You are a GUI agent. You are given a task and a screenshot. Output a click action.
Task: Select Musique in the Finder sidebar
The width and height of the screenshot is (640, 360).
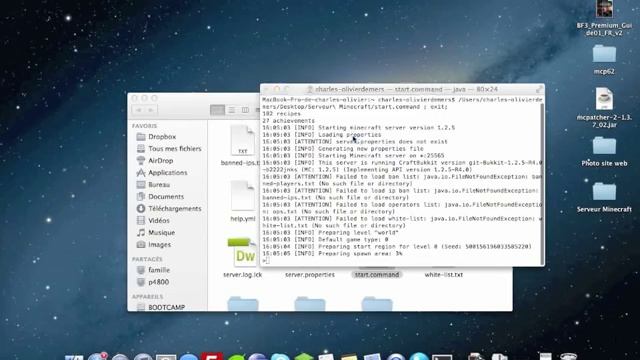click(161, 233)
